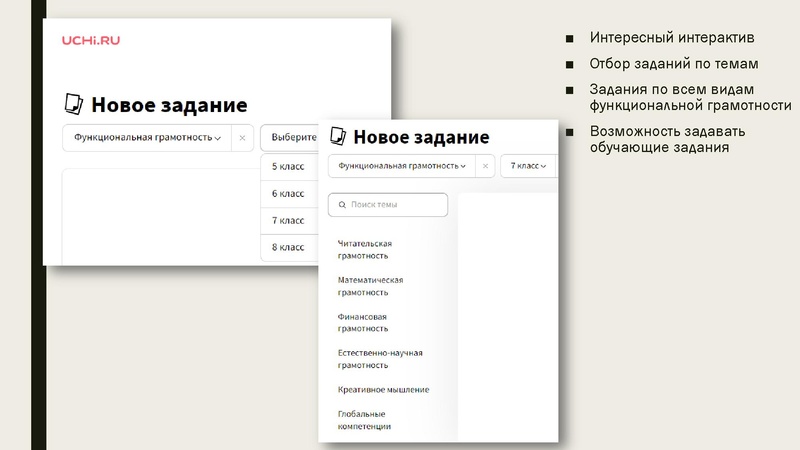Select Естественно-научная грамотность topic
Screen dimensions: 800x450
380,359
